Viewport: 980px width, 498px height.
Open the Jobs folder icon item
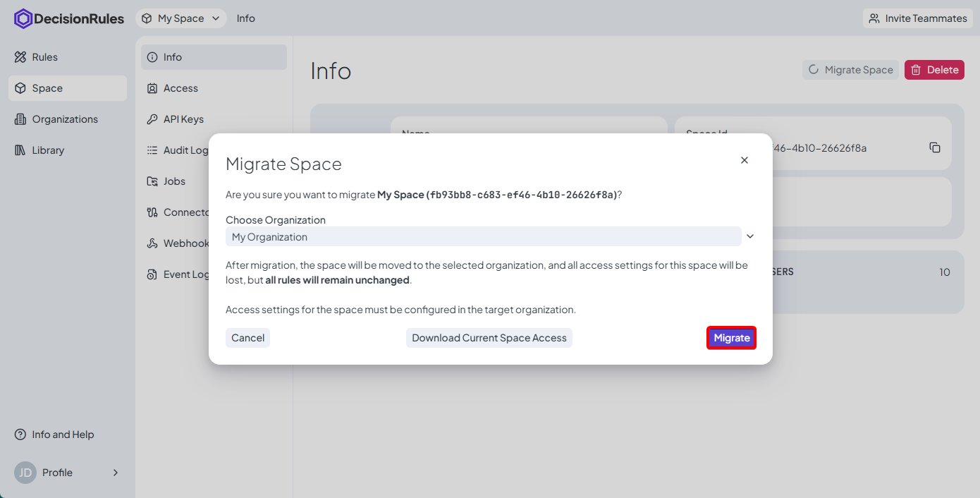pos(152,181)
